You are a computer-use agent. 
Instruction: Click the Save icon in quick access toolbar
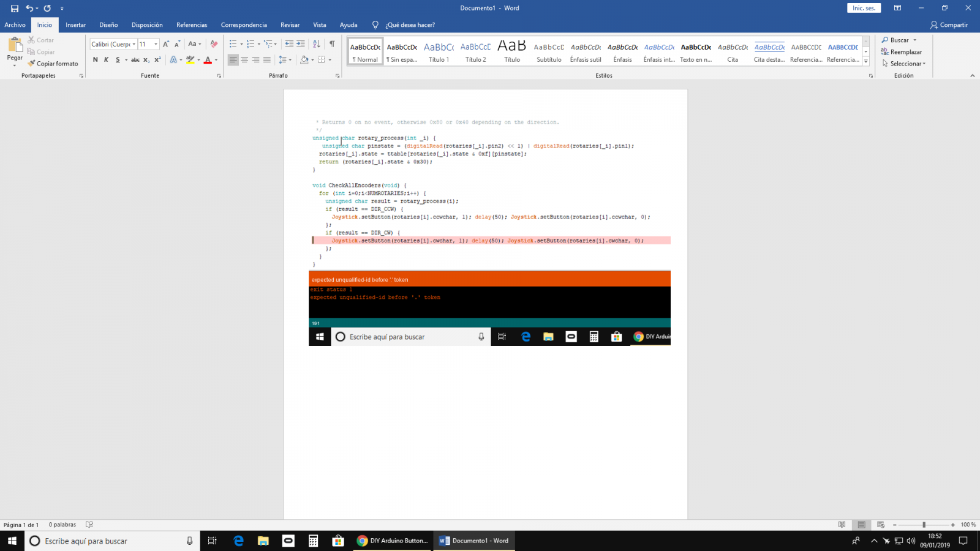(x=15, y=9)
